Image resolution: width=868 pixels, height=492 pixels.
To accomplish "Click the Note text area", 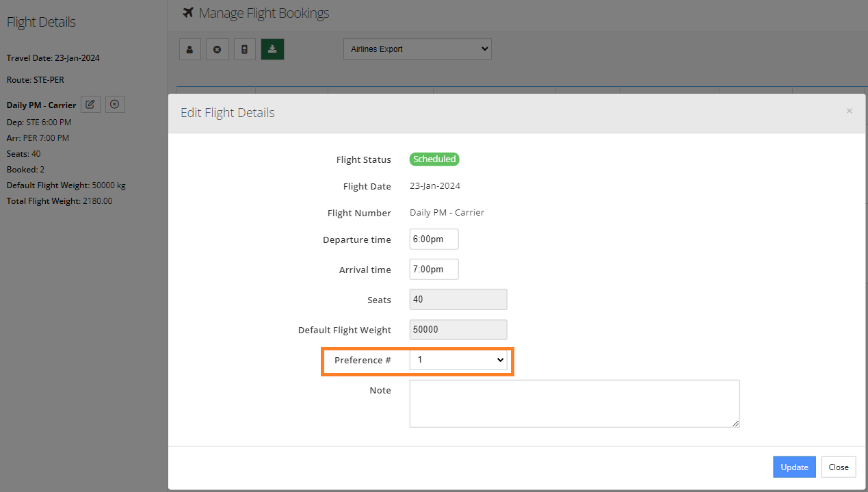I will (574, 403).
